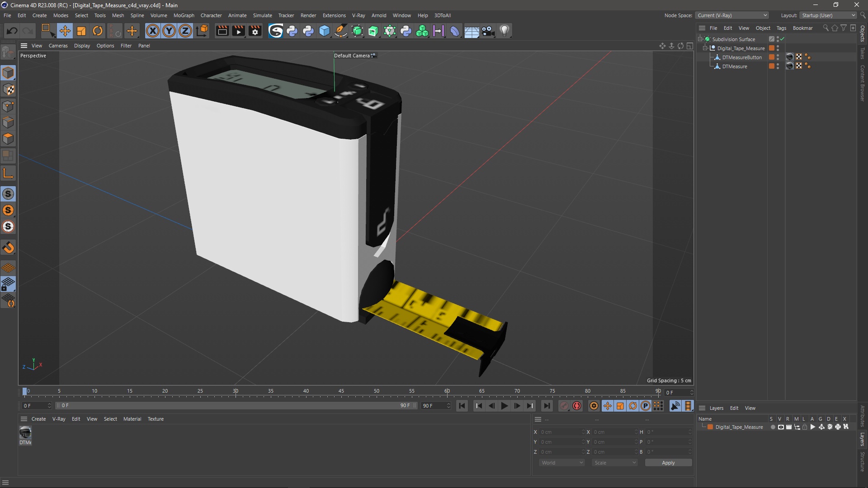Image resolution: width=868 pixels, height=488 pixels.
Task: Add a Camera object icon
Action: click(488, 31)
